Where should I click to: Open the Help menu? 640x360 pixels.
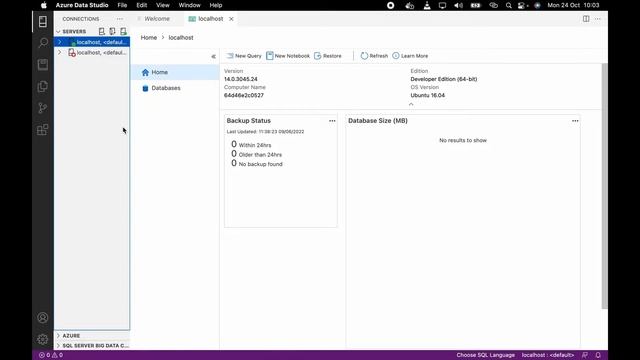click(x=216, y=5)
